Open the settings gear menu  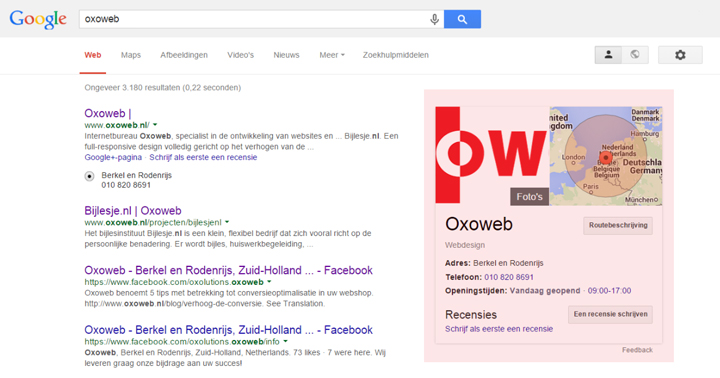[680, 55]
